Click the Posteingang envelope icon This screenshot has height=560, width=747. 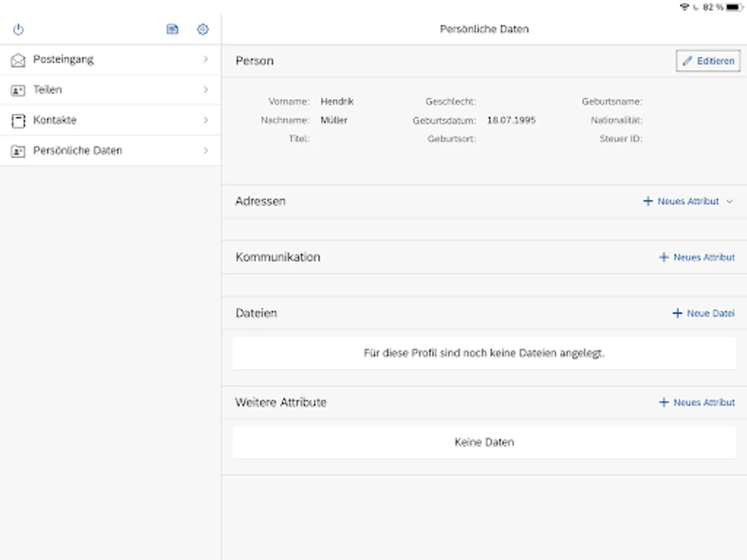[x=18, y=60]
